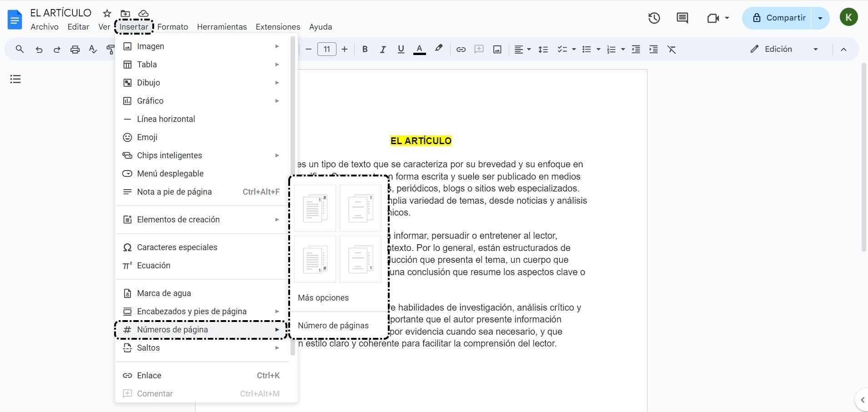Open the Ayuda menu
The width and height of the screenshot is (868, 412).
pyautogui.click(x=321, y=27)
